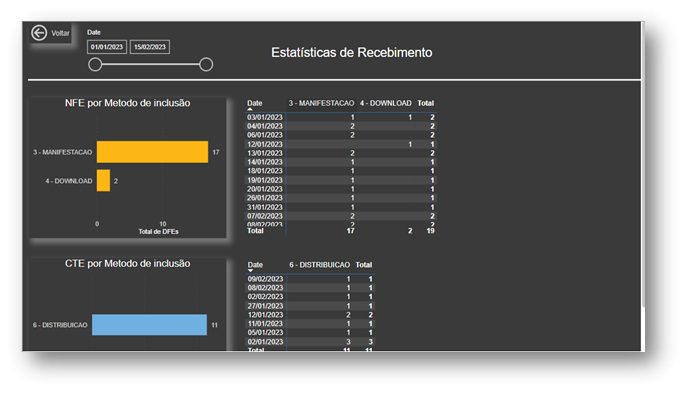Select CTE table date 12/01/2023

point(266,315)
